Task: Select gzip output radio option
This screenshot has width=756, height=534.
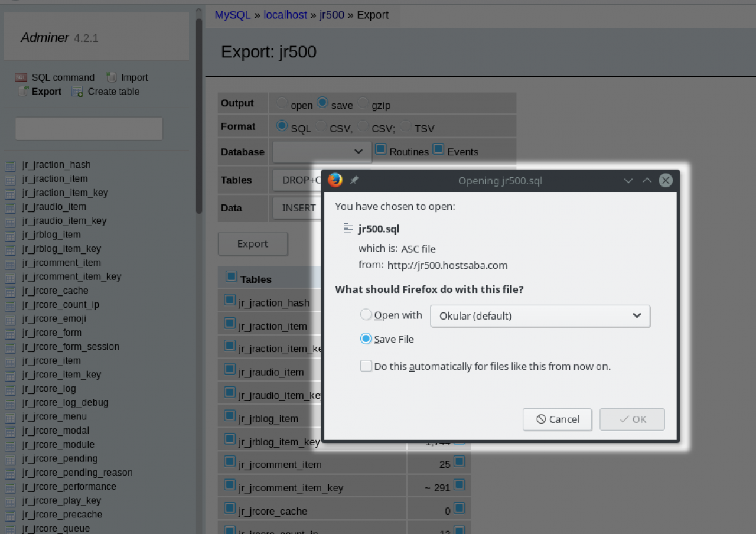Action: [363, 103]
